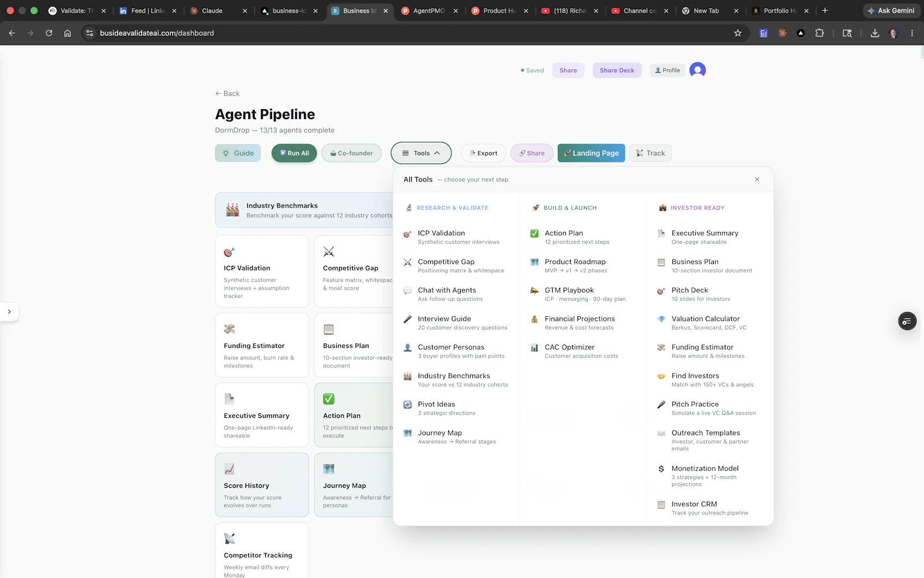Click the Competitor Tracking satellite icon

click(x=229, y=539)
